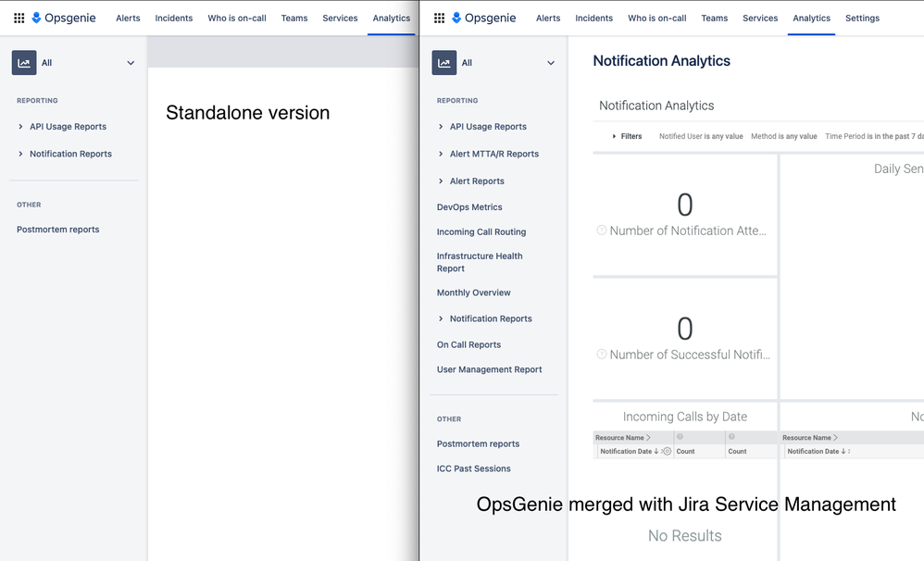This screenshot has height=561, width=924.
Task: Open app switcher grid in right merged window
Action: [x=439, y=19]
